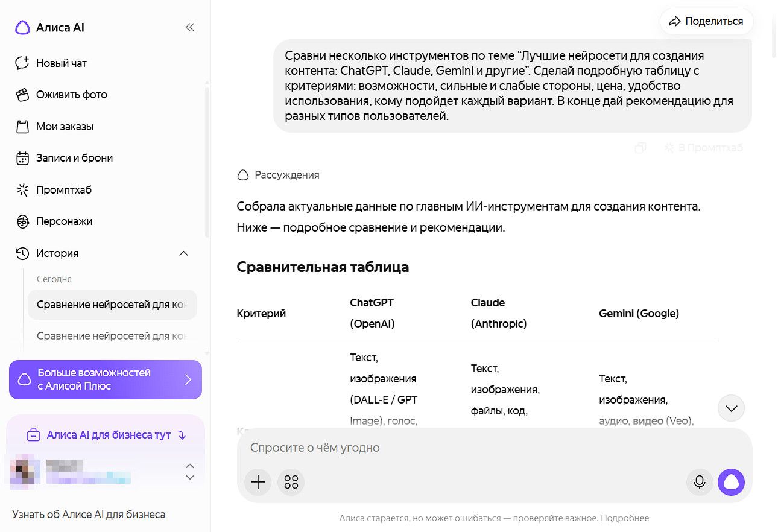Click the Записи и брони calendar icon
778x532 pixels.
click(22, 158)
